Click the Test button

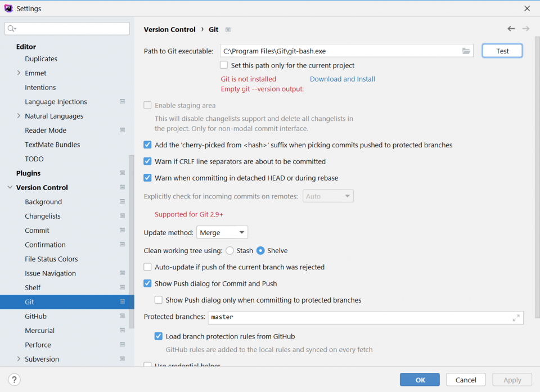click(502, 51)
